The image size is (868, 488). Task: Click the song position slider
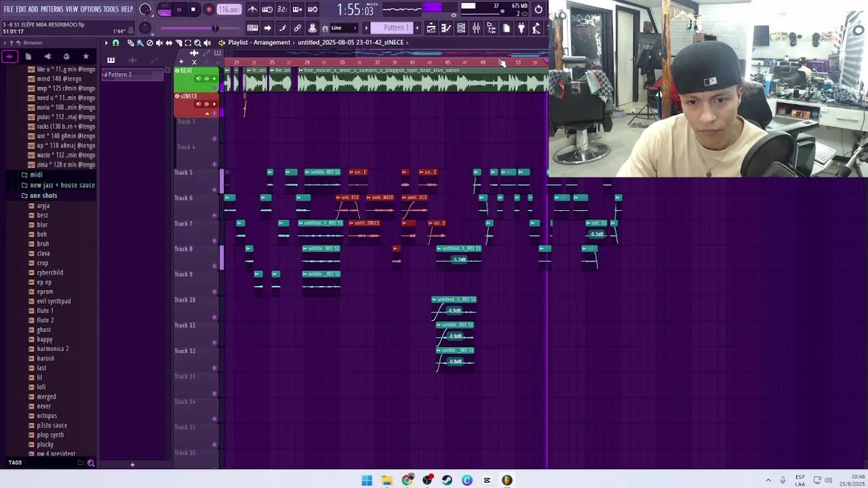coord(189,28)
